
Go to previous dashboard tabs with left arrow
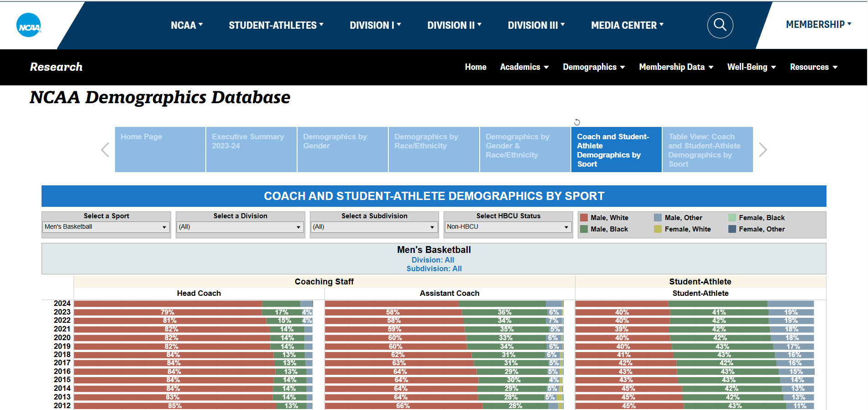coord(105,150)
